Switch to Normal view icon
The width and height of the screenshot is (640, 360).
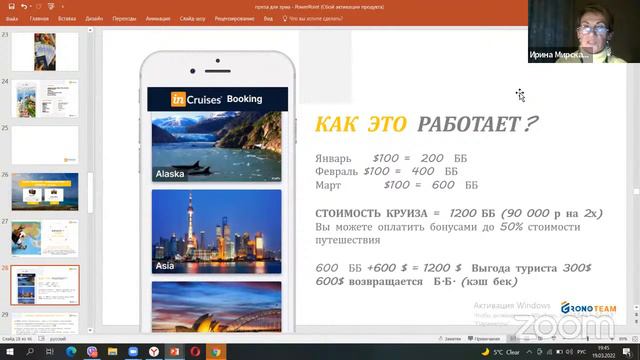pos(513,339)
